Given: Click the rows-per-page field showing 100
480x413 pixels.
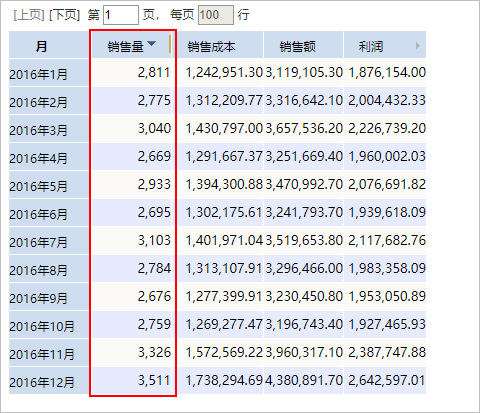Looking at the screenshot, I should click(216, 15).
